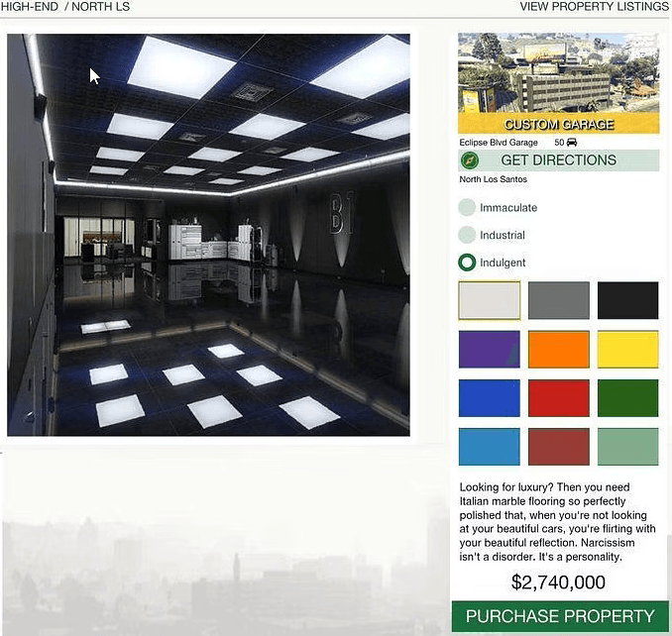Screen dimensions: 672x636
Task: Click the North LS breadcrumb
Action: 101,6
